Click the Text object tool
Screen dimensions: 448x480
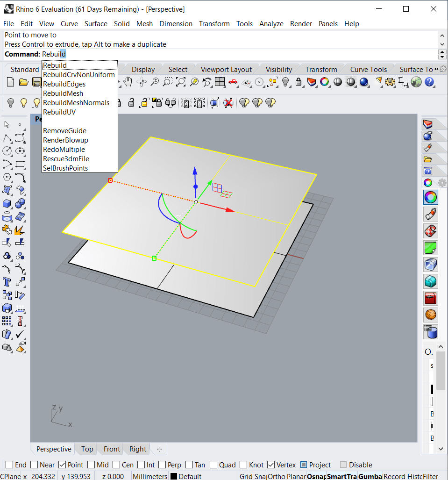pos(7,282)
